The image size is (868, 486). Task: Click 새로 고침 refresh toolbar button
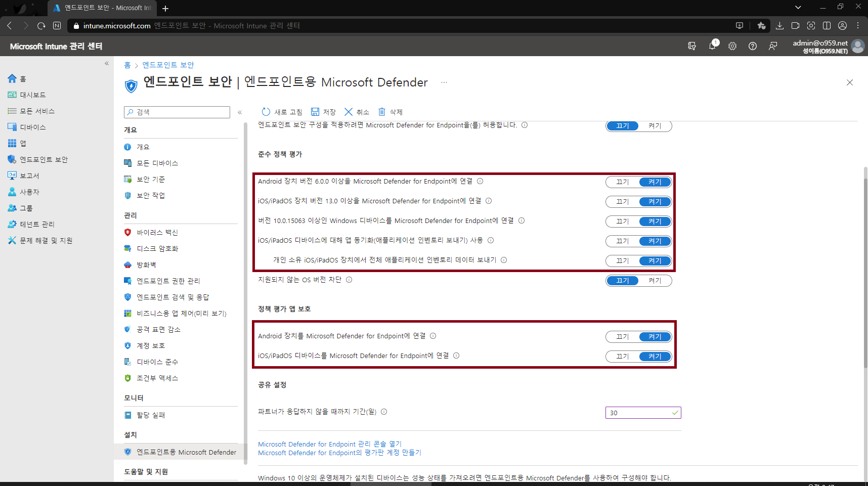pos(282,112)
